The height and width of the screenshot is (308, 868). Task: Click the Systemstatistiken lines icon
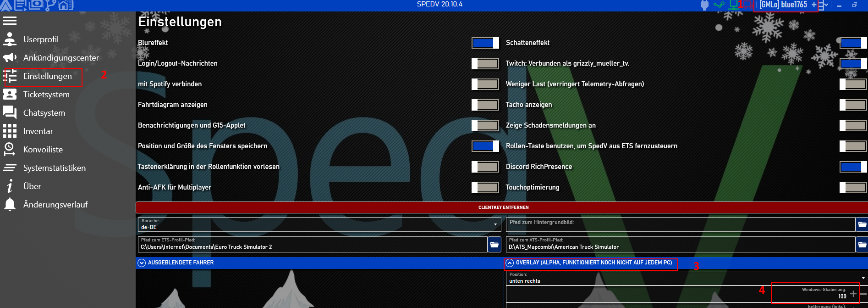tap(10, 168)
